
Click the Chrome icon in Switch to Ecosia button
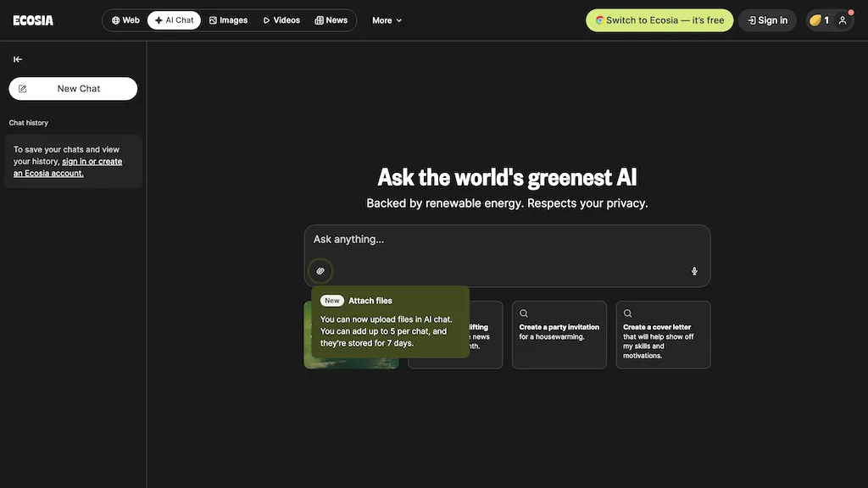pos(599,20)
